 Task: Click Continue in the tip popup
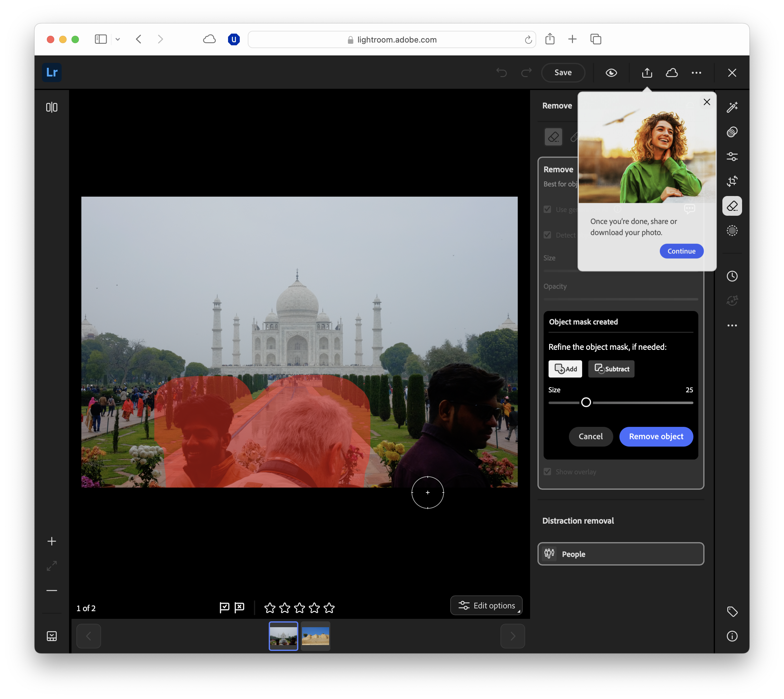point(681,251)
